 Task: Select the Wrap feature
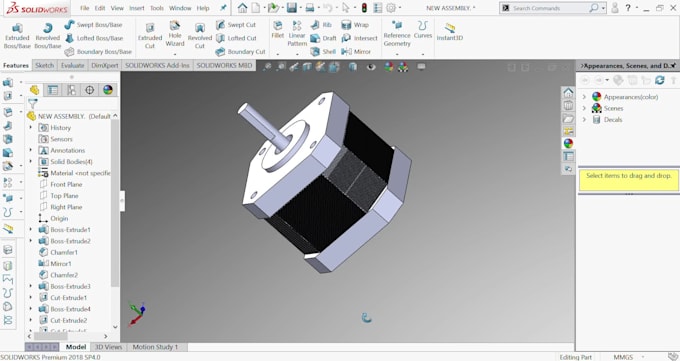tap(355, 25)
